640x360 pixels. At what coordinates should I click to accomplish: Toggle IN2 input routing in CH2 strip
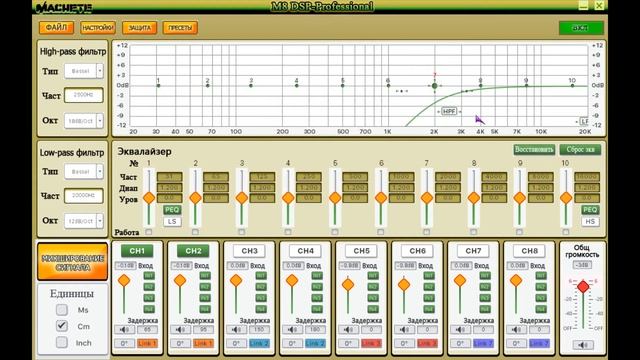point(205,287)
